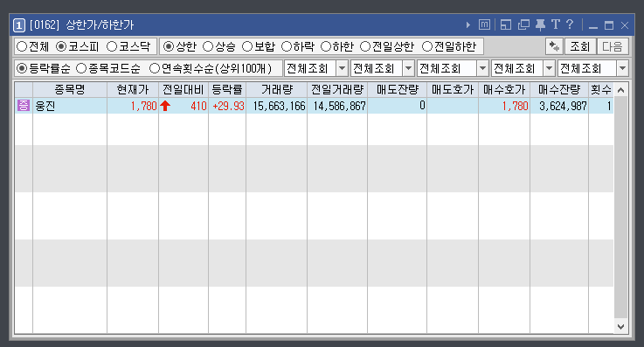Image resolution: width=644 pixels, height=347 pixels.
Task: Click the 등락률 column header
Action: (x=227, y=89)
